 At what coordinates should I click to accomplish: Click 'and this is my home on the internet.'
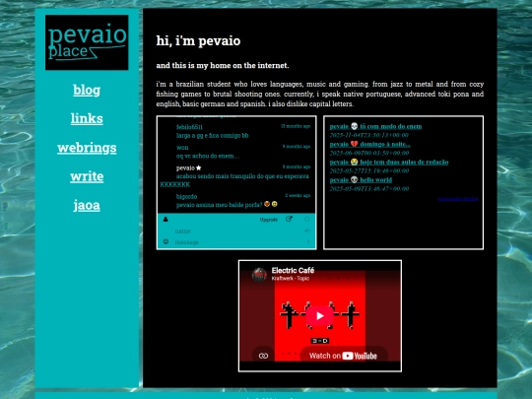coord(223,65)
